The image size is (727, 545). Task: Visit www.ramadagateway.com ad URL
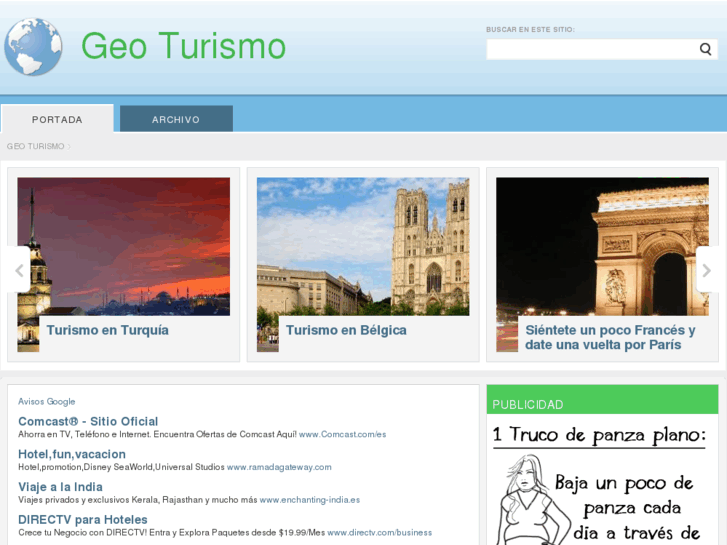pyautogui.click(x=279, y=467)
